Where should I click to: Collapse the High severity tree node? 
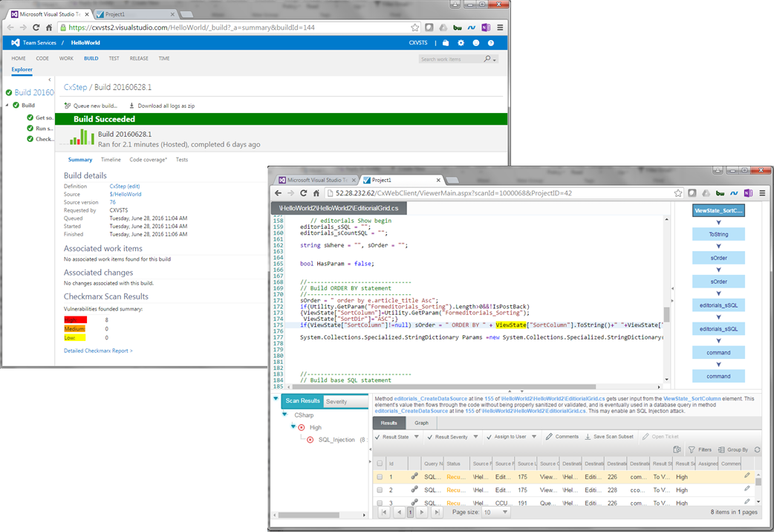(x=293, y=426)
